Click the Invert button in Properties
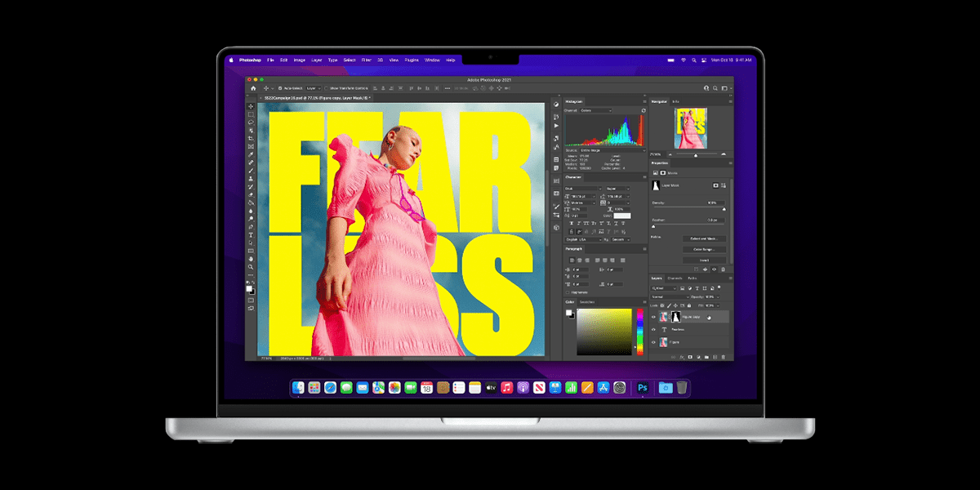The height and width of the screenshot is (490, 980). pyautogui.click(x=703, y=260)
